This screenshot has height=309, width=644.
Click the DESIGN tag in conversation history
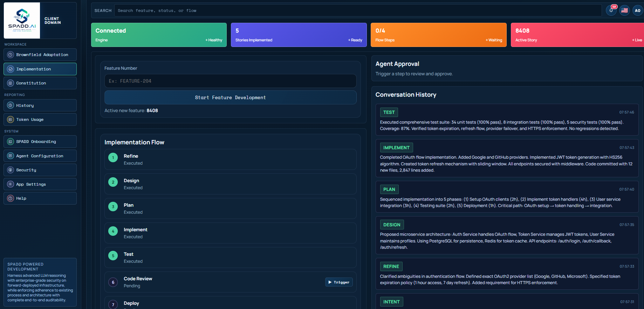[392, 225]
